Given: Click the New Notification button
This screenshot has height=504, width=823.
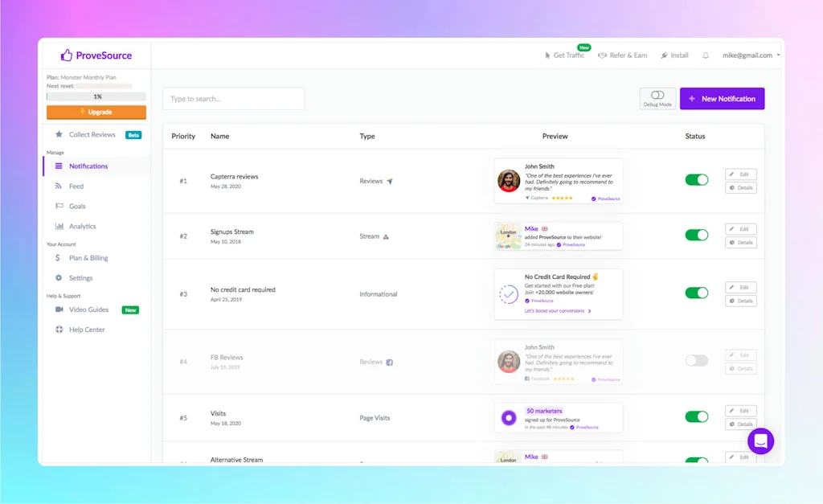Looking at the screenshot, I should pyautogui.click(x=722, y=98).
